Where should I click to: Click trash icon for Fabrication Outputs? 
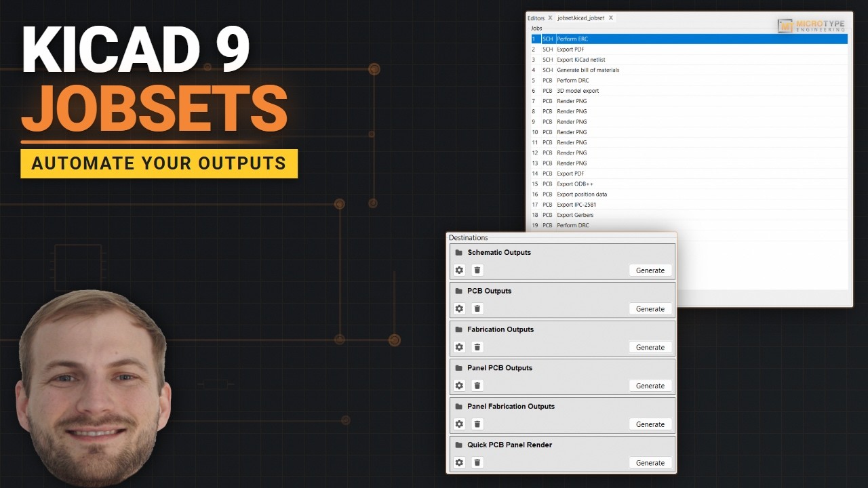tap(477, 347)
